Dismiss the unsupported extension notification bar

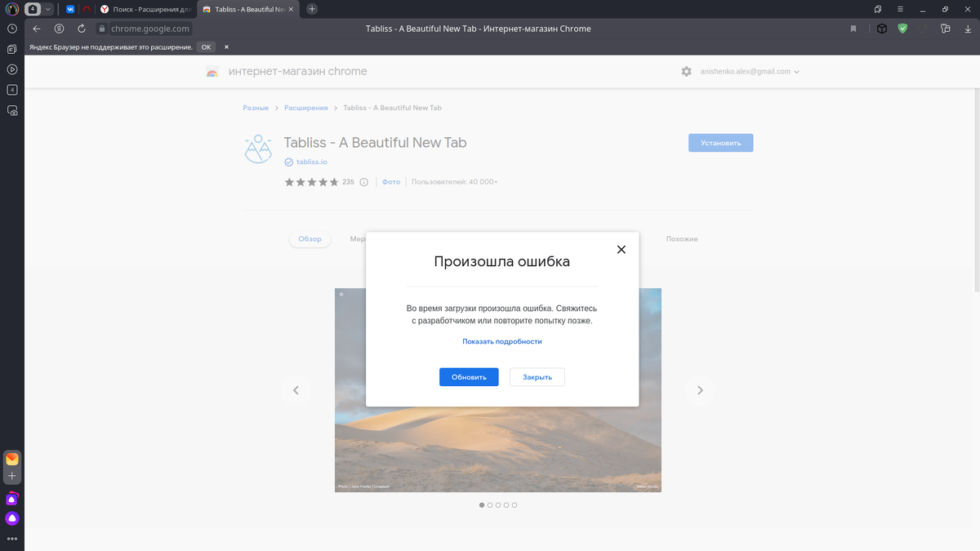coord(227,47)
